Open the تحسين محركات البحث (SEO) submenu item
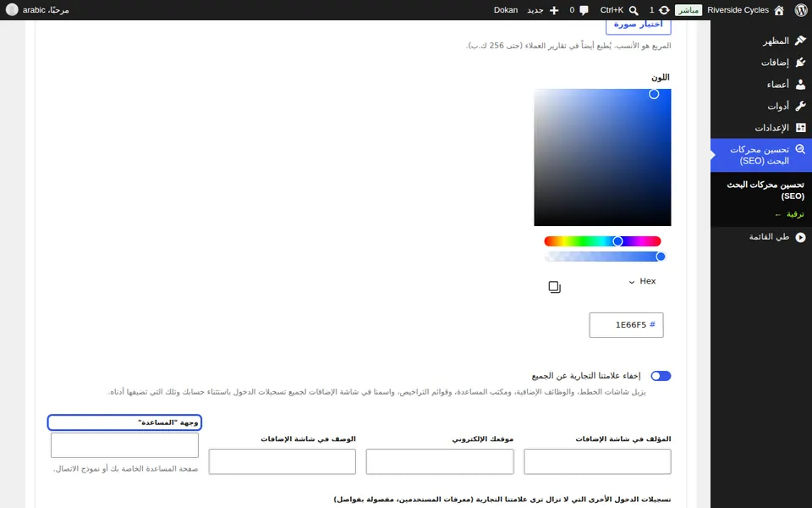 765,190
